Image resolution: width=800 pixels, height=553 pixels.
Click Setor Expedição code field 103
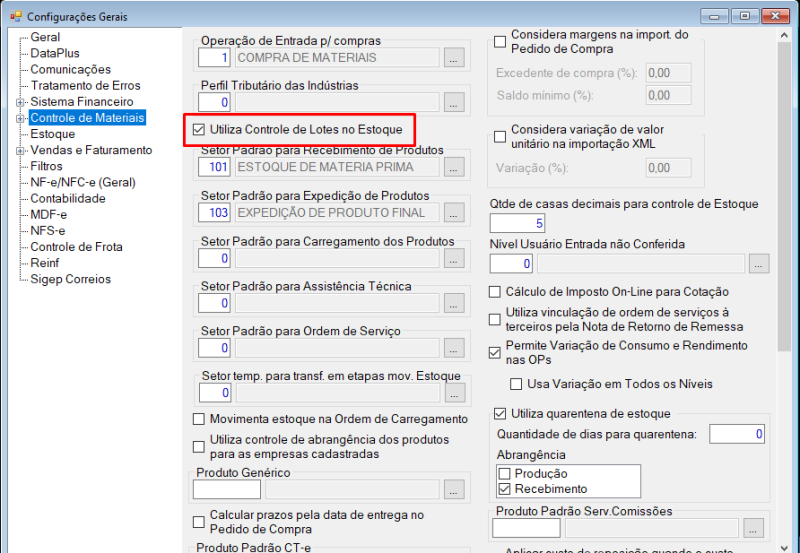(214, 213)
